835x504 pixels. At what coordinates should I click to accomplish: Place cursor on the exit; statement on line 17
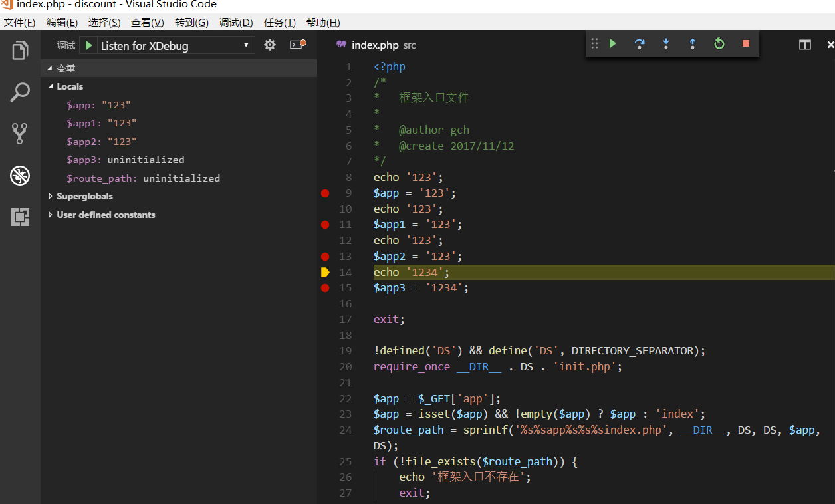coord(389,320)
